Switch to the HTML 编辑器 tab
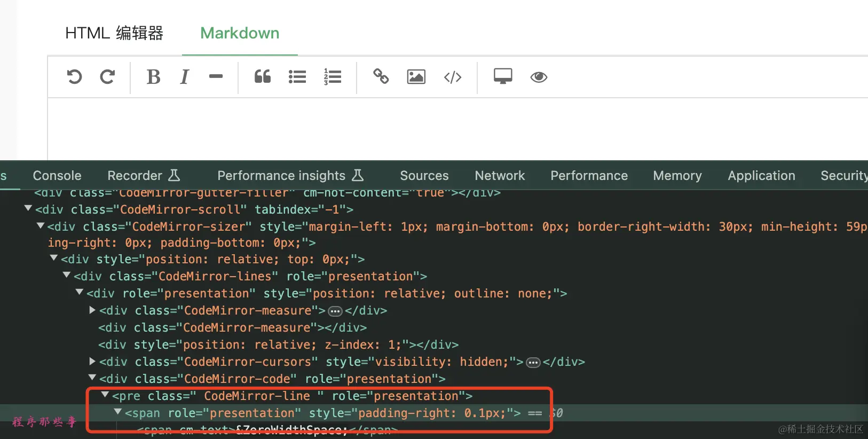 (114, 33)
